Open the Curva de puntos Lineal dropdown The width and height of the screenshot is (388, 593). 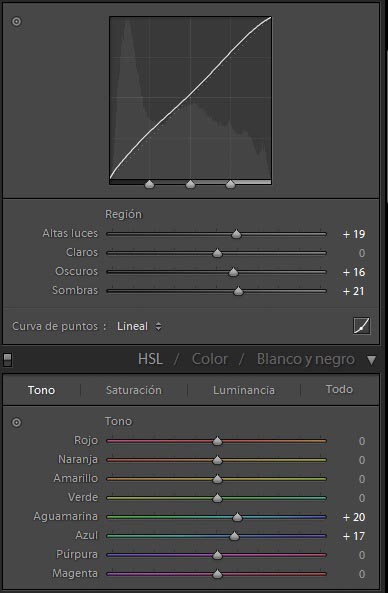click(x=139, y=326)
